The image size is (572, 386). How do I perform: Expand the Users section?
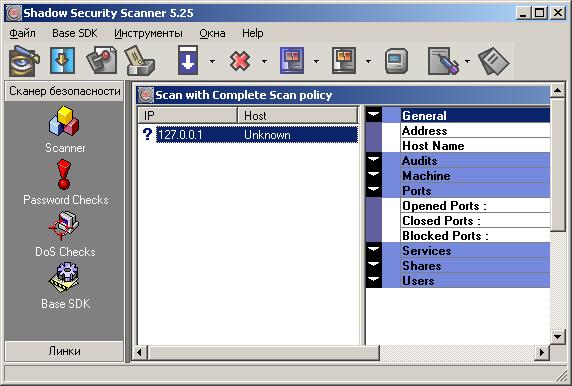(x=374, y=280)
